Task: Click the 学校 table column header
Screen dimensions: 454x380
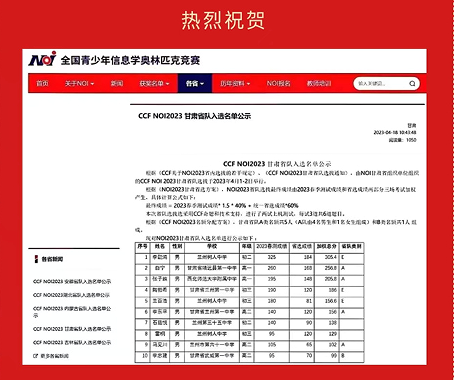Action: (x=212, y=247)
